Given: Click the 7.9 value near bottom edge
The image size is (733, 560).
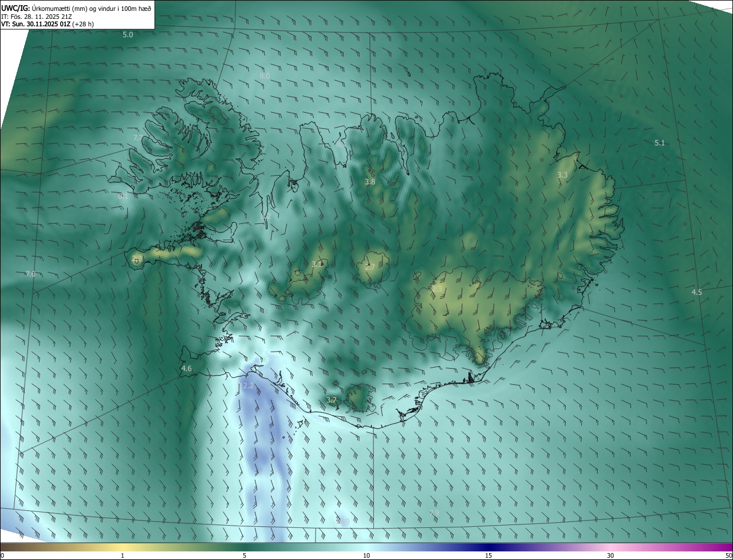Looking at the screenshot, I should pos(435,512).
